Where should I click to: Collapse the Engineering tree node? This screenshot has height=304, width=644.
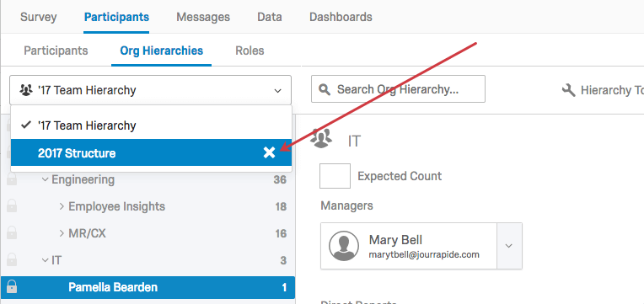tap(46, 179)
